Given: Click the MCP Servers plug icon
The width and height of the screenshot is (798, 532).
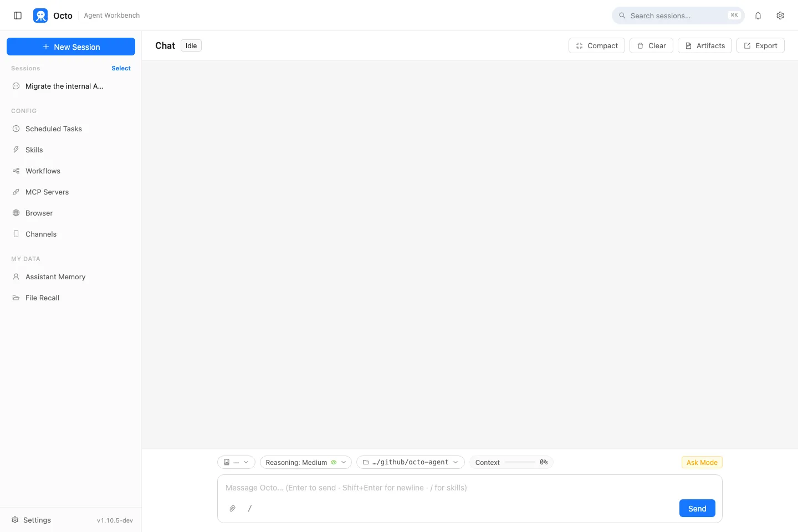Looking at the screenshot, I should click(x=16, y=192).
